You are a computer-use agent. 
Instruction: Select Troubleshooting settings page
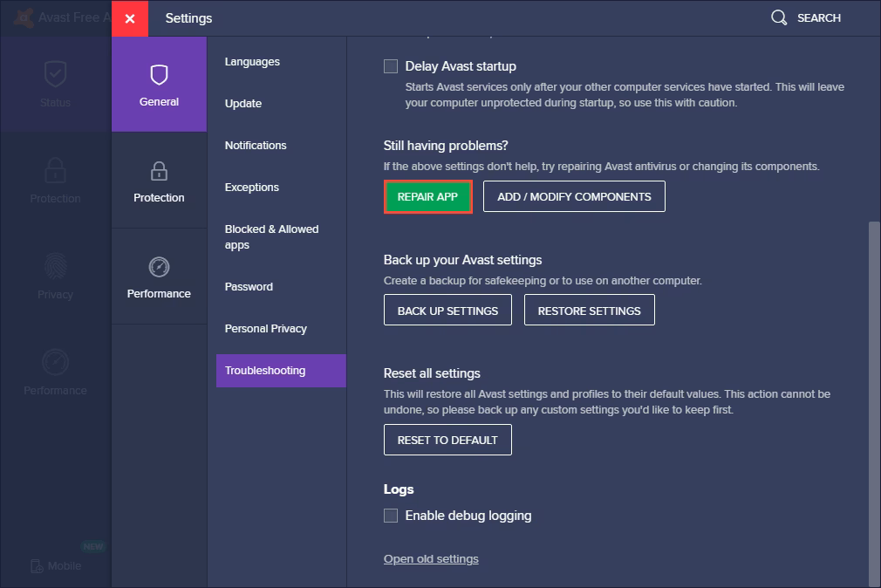[x=281, y=371]
